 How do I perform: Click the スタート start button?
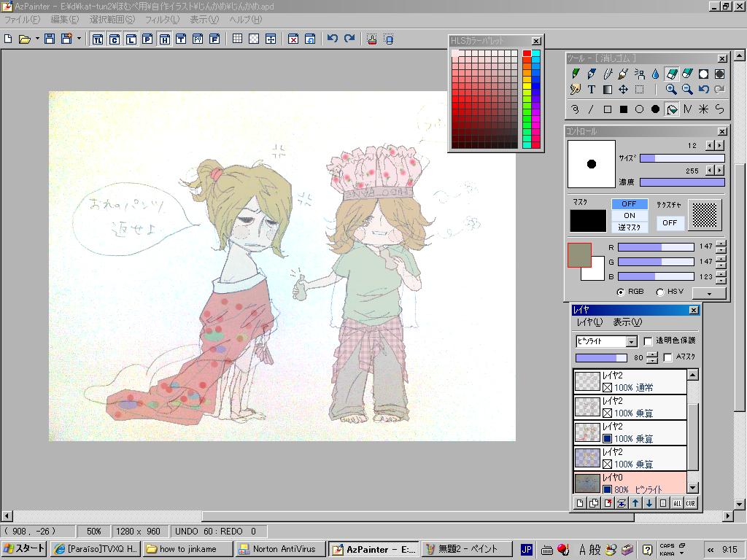[x=23, y=549]
